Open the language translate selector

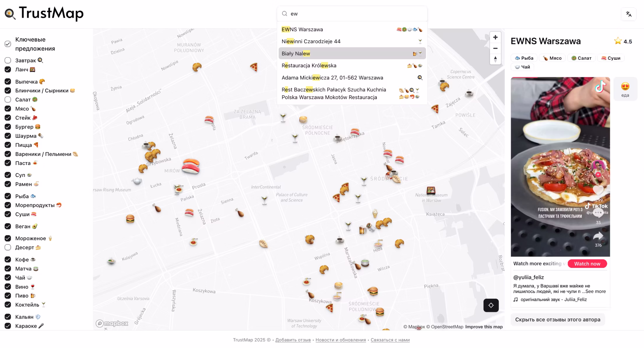pyautogui.click(x=629, y=14)
